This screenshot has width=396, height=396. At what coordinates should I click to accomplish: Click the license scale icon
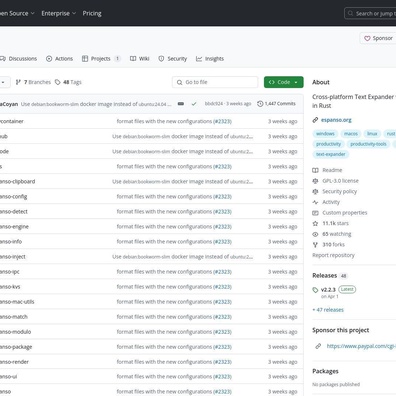[315, 181]
